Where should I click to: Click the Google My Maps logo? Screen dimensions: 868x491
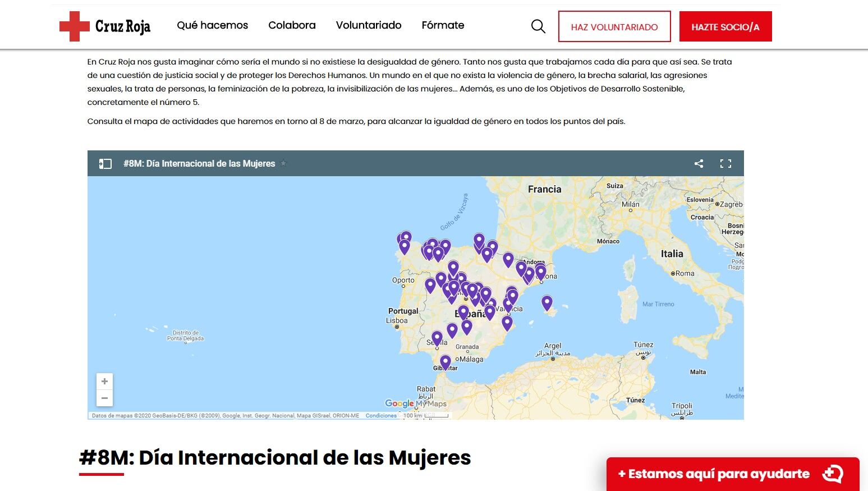[415, 403]
